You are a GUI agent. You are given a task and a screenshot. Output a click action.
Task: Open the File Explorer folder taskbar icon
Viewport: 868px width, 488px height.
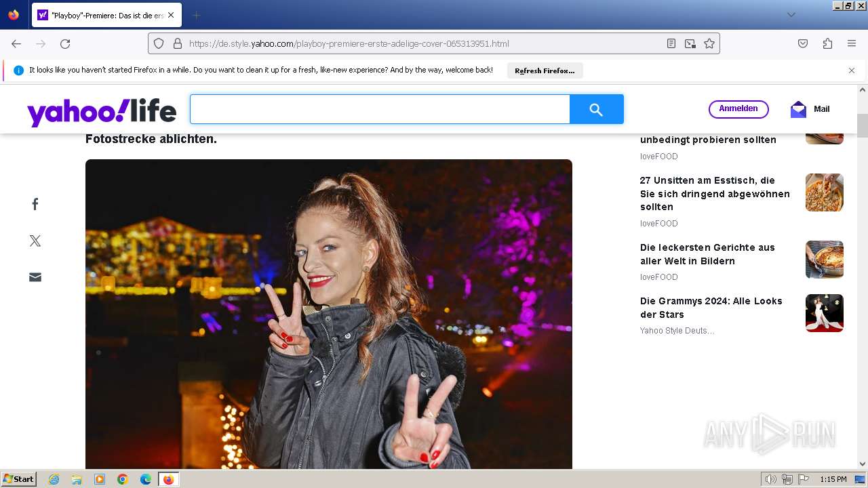pos(77,479)
